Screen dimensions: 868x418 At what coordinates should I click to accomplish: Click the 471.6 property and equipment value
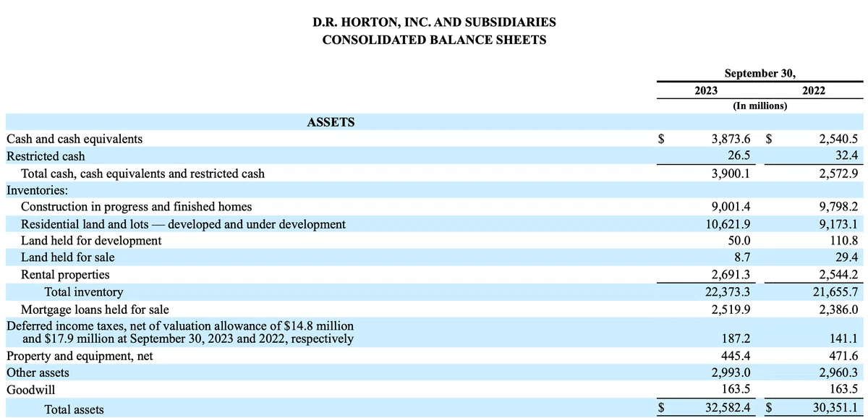pyautogui.click(x=843, y=356)
